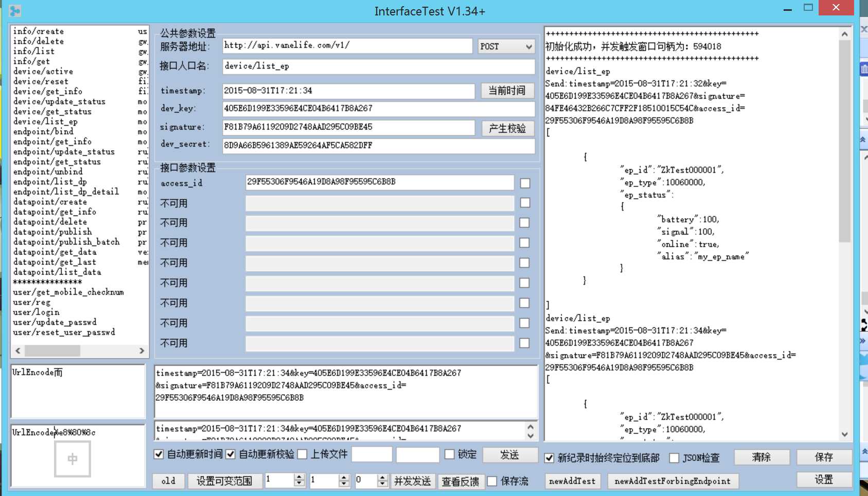Click the dev_key input field
Screen dimensions: 868x496
pyautogui.click(x=379, y=109)
